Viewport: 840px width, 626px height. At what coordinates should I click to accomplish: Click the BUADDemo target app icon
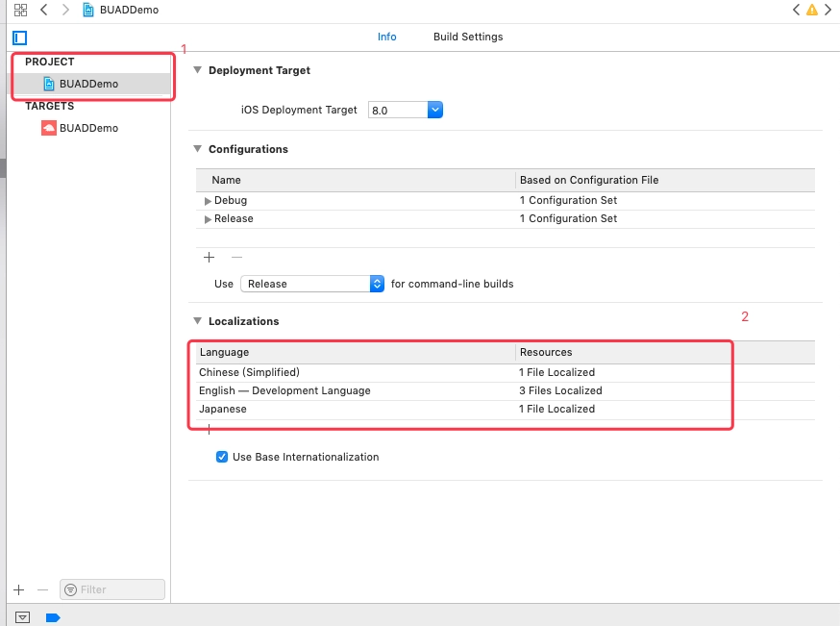pyautogui.click(x=49, y=128)
